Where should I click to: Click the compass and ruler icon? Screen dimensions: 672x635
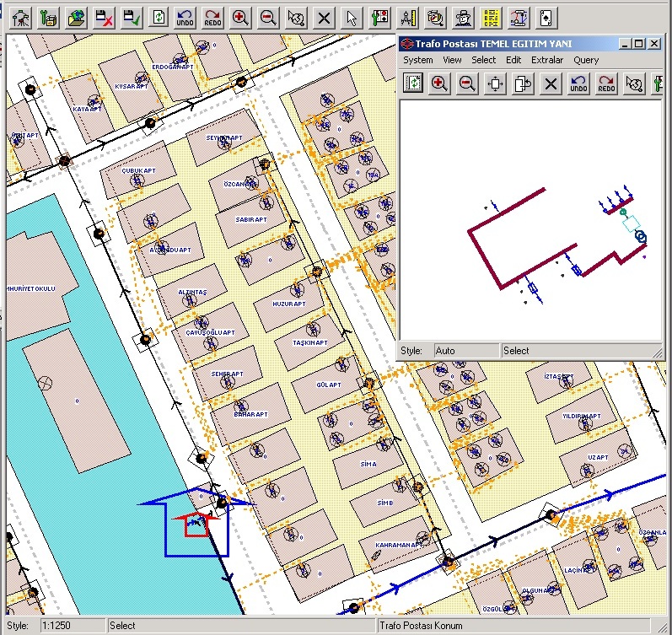(407, 18)
